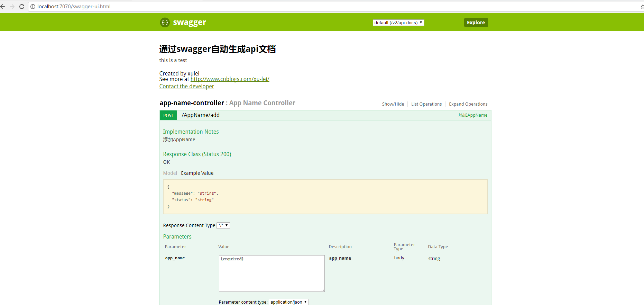
Task: Reload the page with refresh icon
Action: (21, 7)
